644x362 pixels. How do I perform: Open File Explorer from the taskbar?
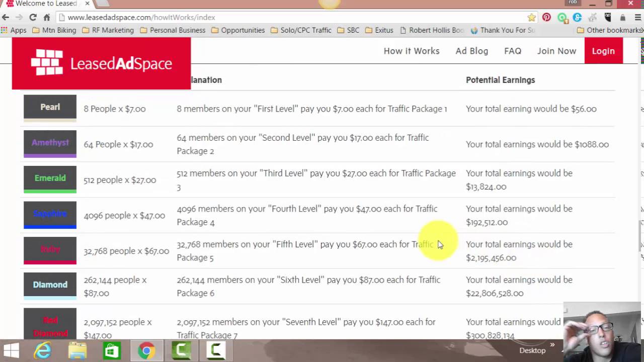click(77, 350)
